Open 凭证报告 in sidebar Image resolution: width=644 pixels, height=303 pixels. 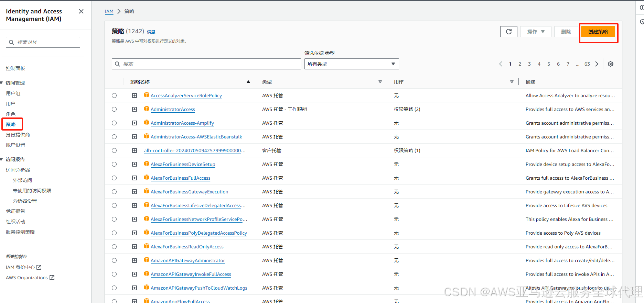[15, 211]
